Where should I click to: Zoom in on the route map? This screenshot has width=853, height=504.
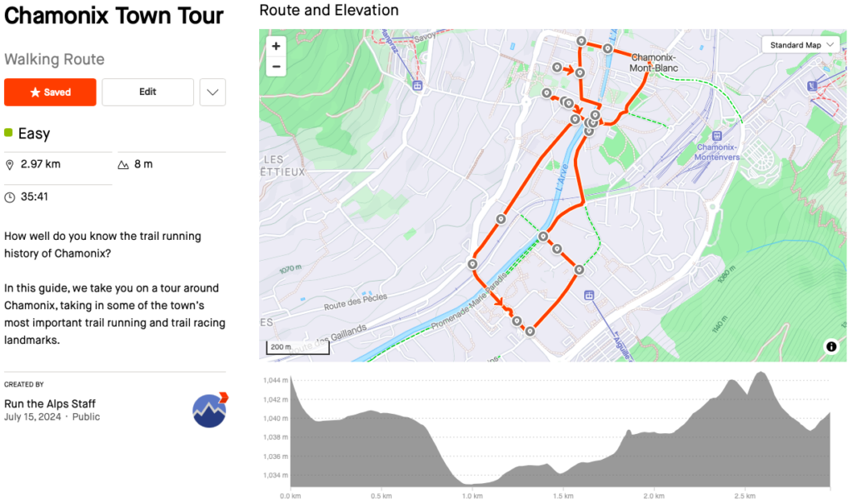(277, 47)
